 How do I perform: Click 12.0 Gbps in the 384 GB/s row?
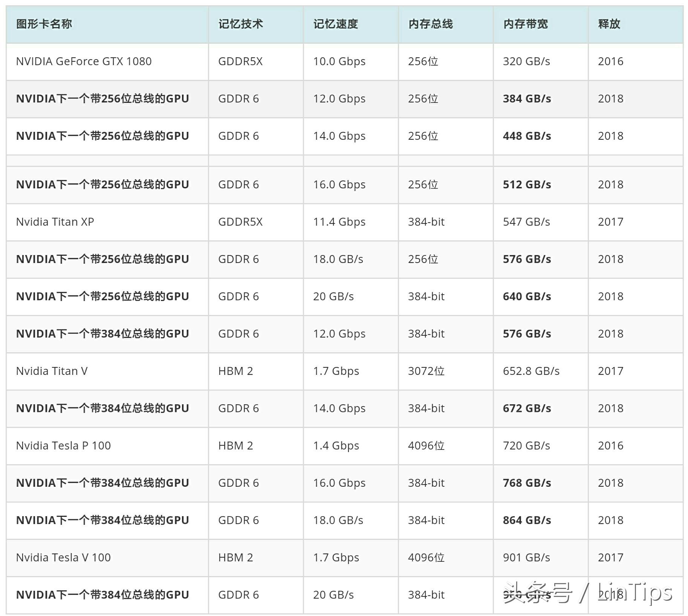[339, 99]
